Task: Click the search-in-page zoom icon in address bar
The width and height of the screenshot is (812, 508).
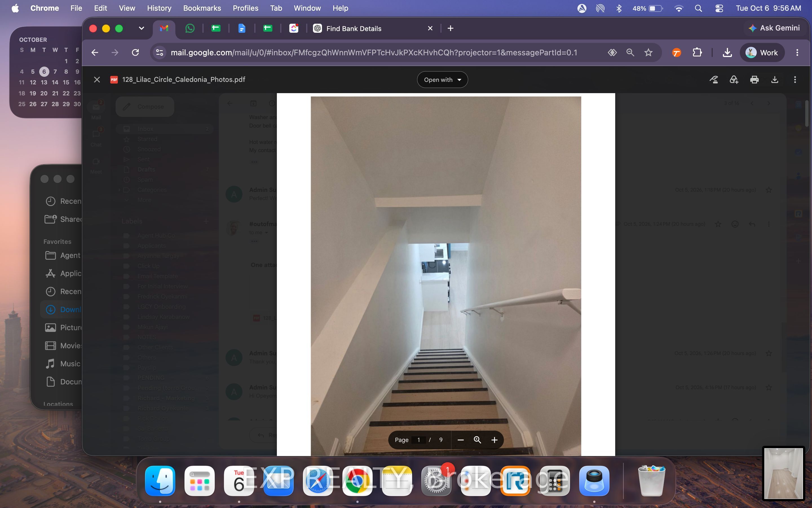Action: click(x=630, y=52)
